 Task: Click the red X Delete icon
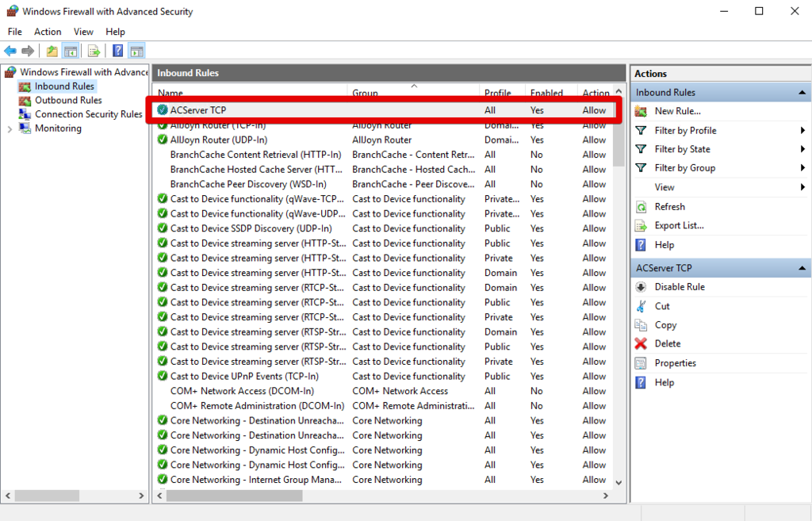coord(641,343)
